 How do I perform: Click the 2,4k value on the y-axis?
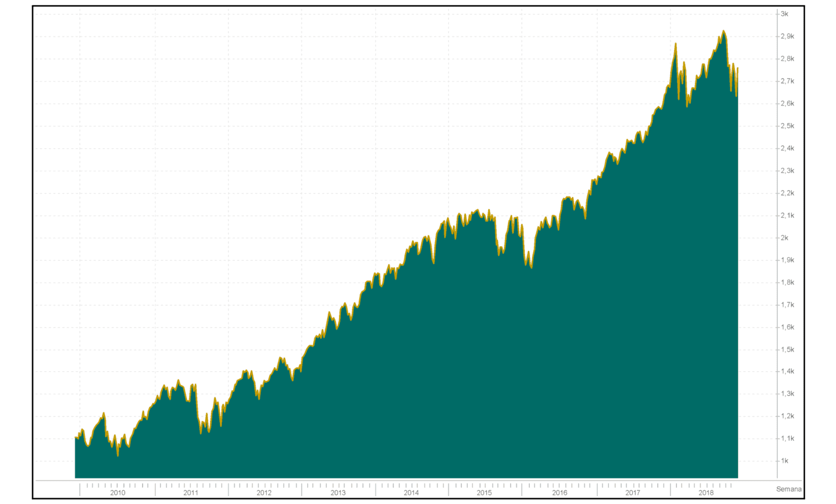(788, 148)
